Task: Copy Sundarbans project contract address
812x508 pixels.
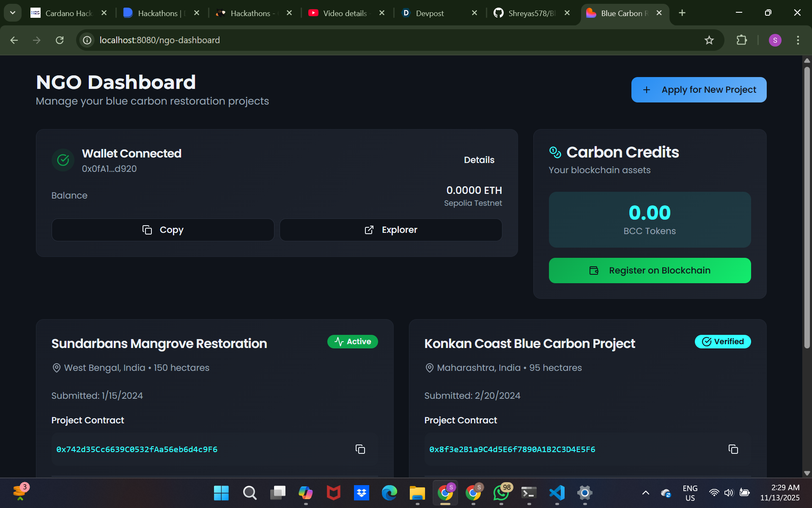Action: pos(360,449)
